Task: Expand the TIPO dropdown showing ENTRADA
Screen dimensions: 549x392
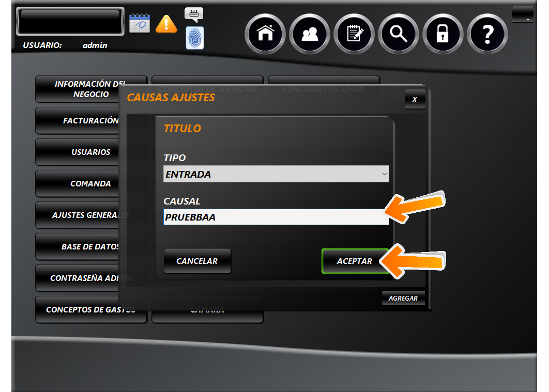Action: pos(276,174)
